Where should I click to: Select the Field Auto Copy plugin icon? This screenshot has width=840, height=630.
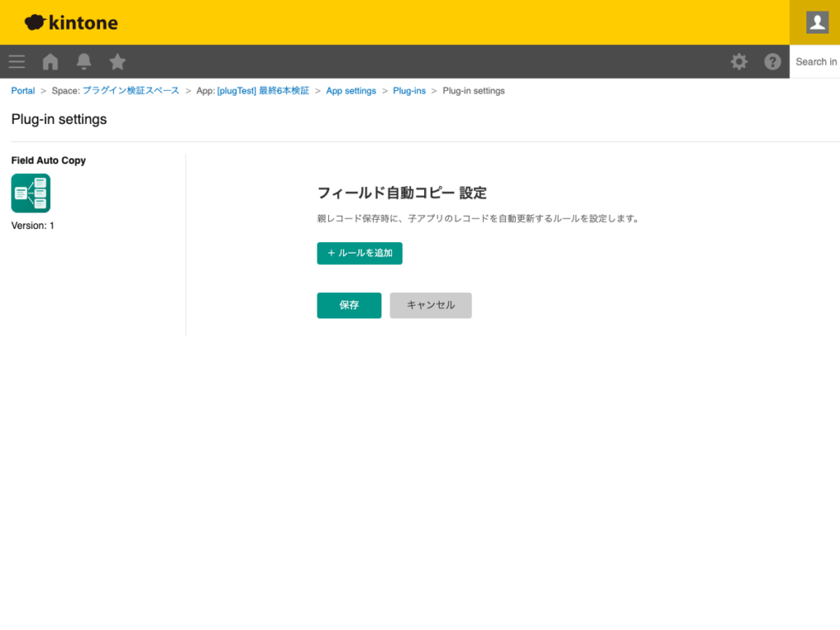pos(30,193)
